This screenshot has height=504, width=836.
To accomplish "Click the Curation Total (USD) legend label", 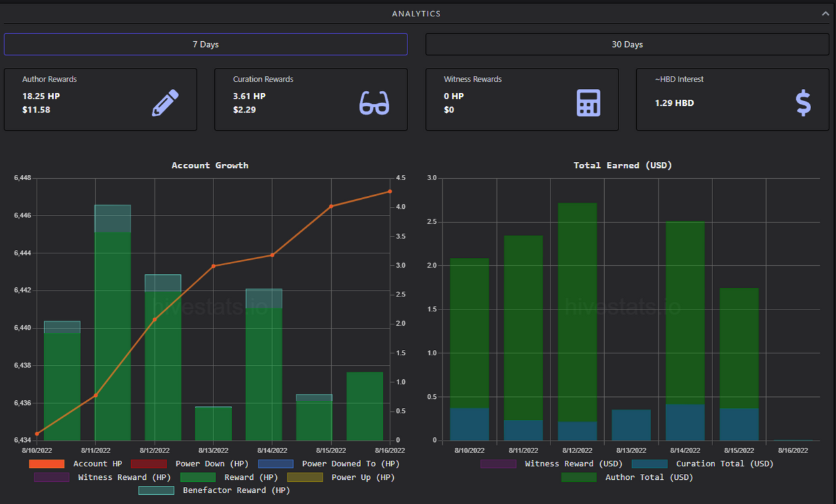I will (x=725, y=464).
